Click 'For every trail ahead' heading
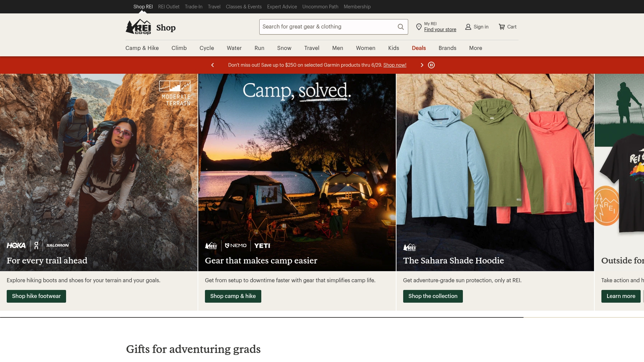 pos(47,260)
